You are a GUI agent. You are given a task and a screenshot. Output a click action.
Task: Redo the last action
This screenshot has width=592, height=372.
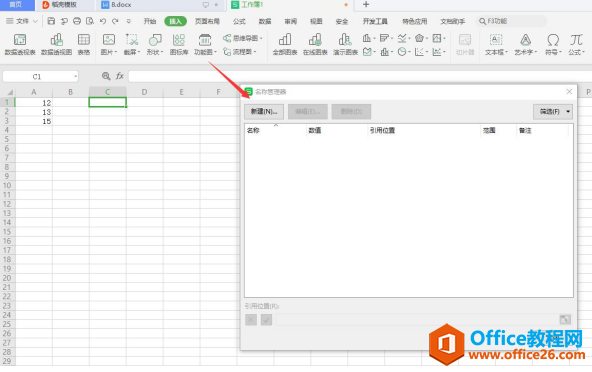coord(115,21)
